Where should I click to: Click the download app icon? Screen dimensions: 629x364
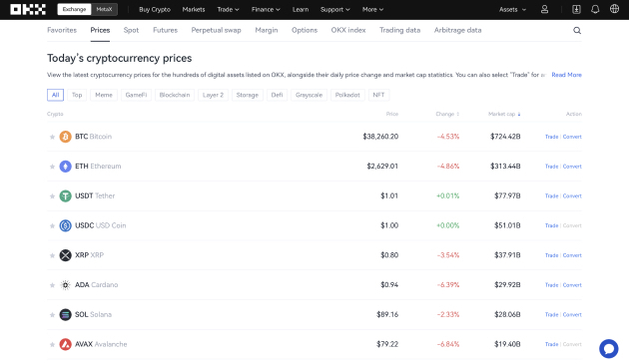pos(576,9)
